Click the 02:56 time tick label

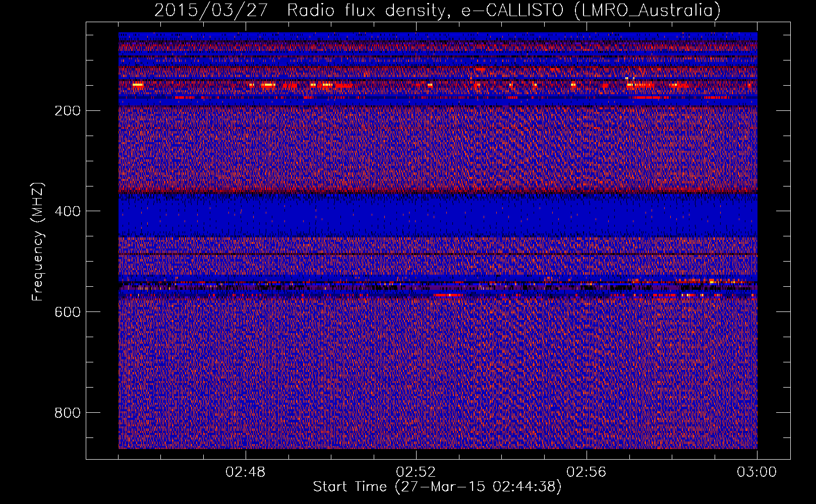point(587,472)
